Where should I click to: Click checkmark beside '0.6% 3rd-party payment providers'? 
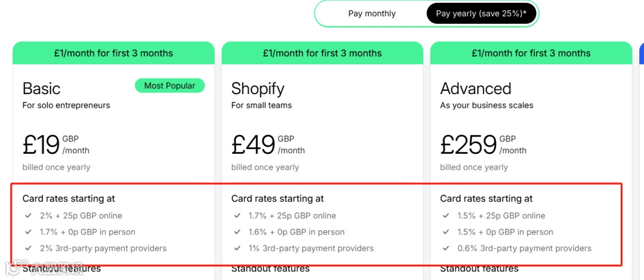point(445,248)
